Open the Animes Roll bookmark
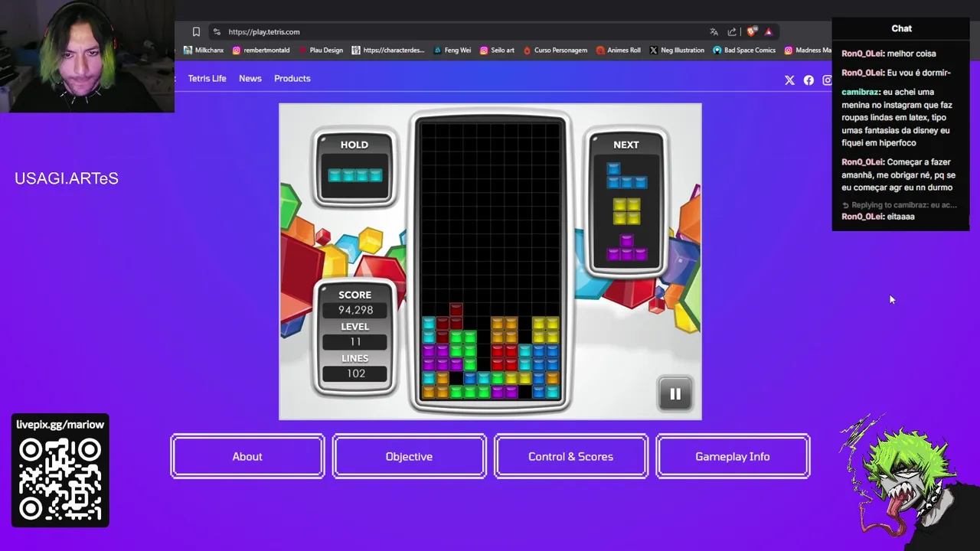The height and width of the screenshot is (551, 980). [x=618, y=50]
